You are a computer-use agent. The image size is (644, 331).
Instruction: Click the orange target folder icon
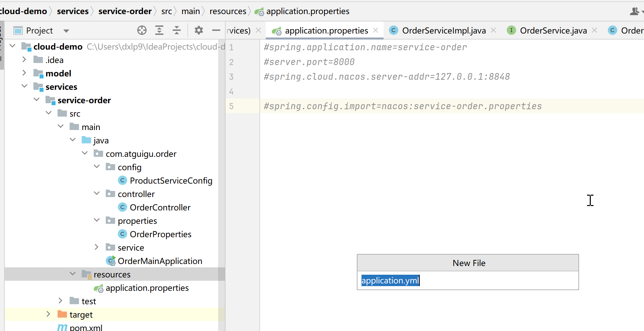click(x=62, y=314)
